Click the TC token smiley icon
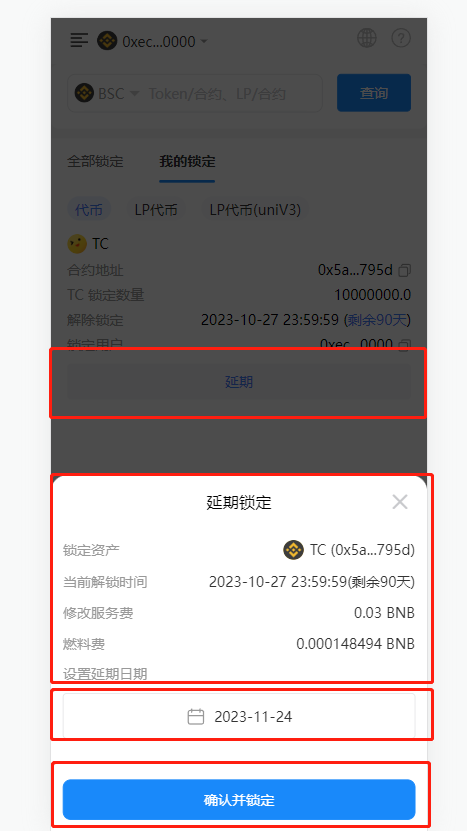The image size is (467, 831). coord(77,244)
